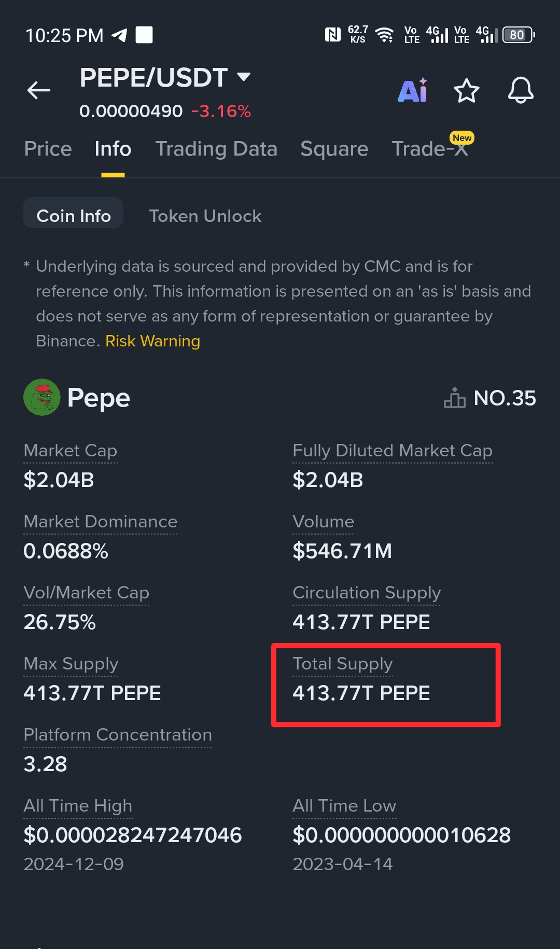Switch to the Trading Data tab
Screen dimensions: 560x949
pos(216,149)
